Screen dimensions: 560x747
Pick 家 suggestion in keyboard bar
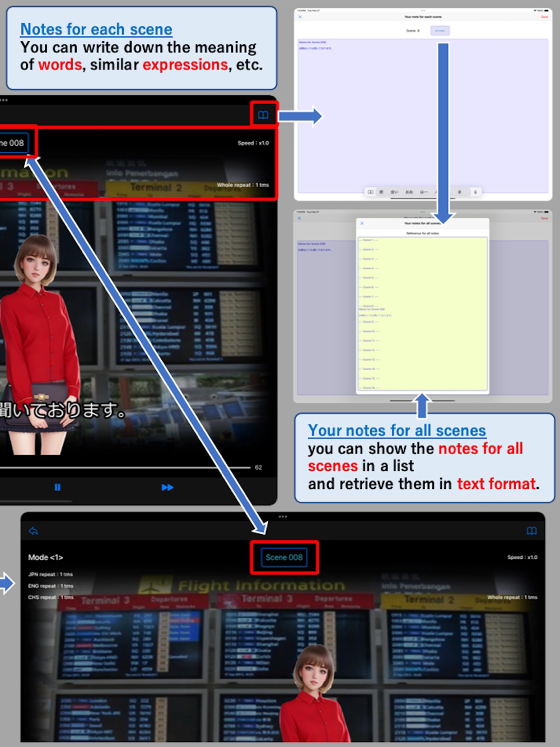click(381, 192)
